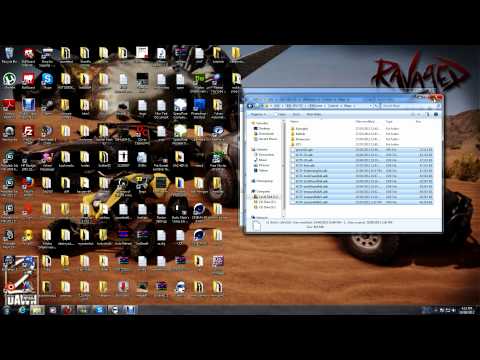Show the system clock in the tray
The width and height of the screenshot is (480, 360).
tap(466, 310)
